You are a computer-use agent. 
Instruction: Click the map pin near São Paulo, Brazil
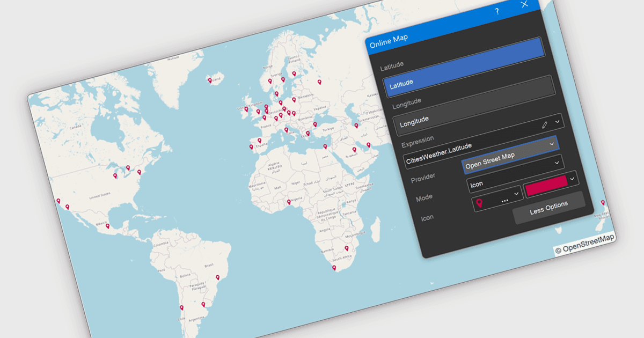click(x=217, y=277)
